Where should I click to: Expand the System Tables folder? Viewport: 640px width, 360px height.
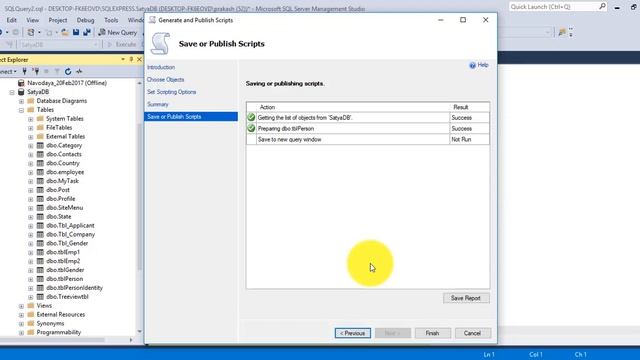click(x=31, y=119)
